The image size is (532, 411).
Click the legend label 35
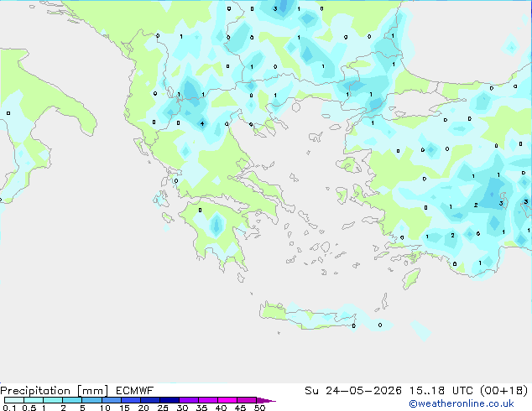coord(201,408)
